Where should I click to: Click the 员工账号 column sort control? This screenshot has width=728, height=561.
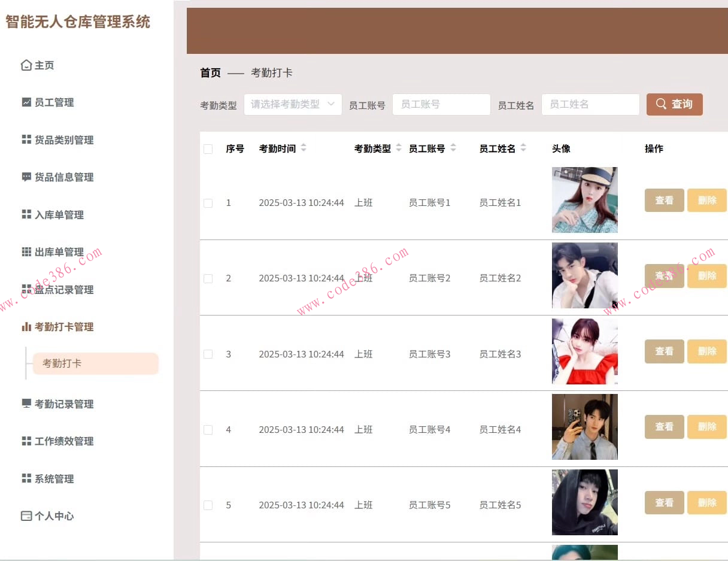click(453, 148)
